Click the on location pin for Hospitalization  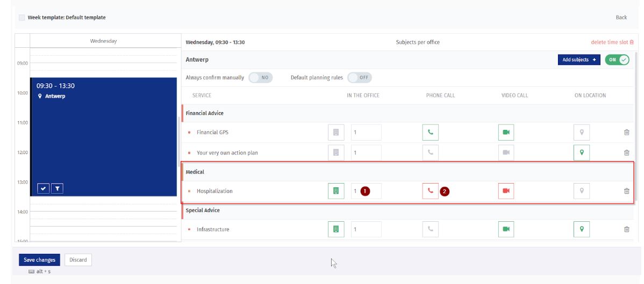coord(582,191)
